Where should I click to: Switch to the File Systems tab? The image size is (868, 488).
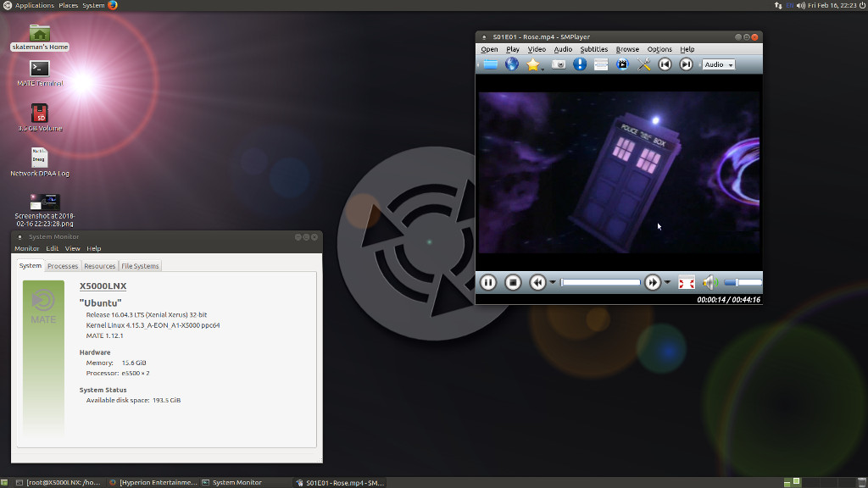(x=140, y=266)
